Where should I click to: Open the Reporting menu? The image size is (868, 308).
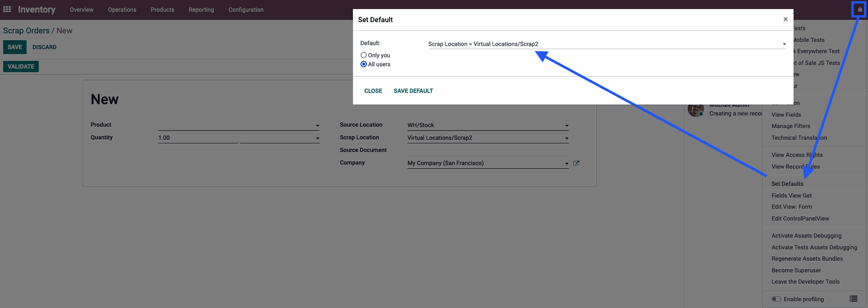coord(201,9)
